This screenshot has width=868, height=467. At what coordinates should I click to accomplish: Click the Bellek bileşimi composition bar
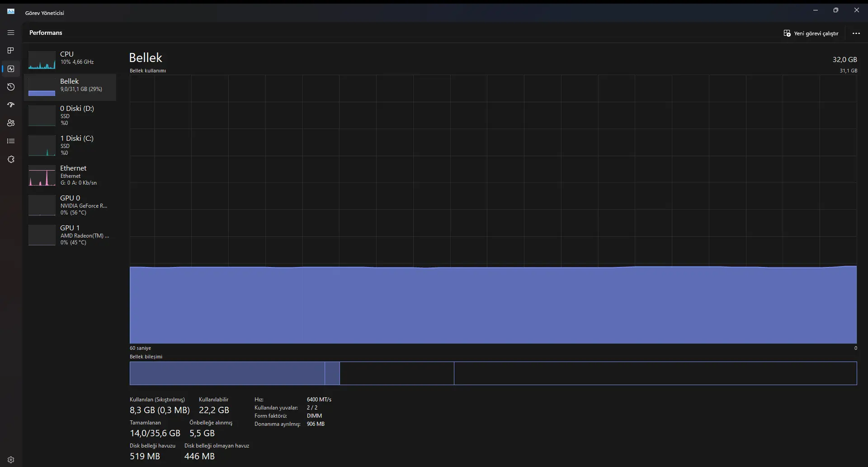(x=493, y=373)
